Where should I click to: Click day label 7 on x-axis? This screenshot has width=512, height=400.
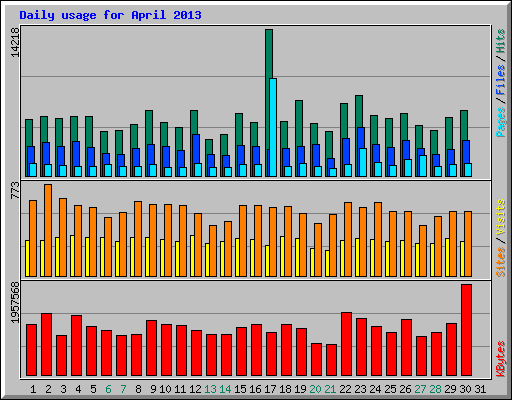[x=123, y=389]
